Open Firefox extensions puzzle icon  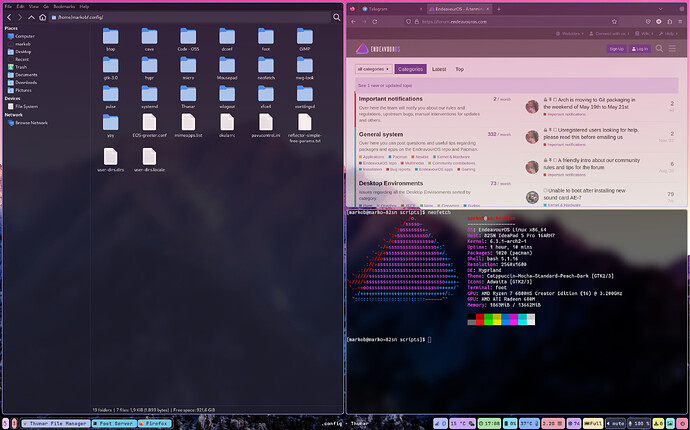click(669, 22)
